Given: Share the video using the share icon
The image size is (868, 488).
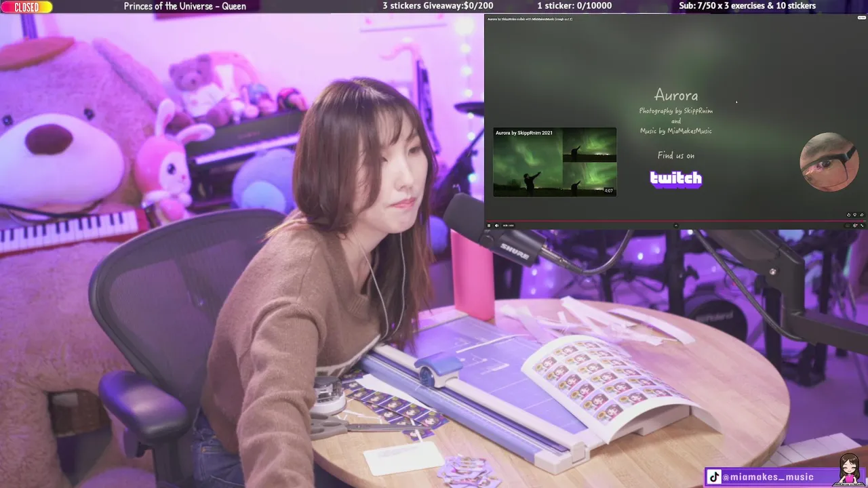Looking at the screenshot, I should 862,215.
